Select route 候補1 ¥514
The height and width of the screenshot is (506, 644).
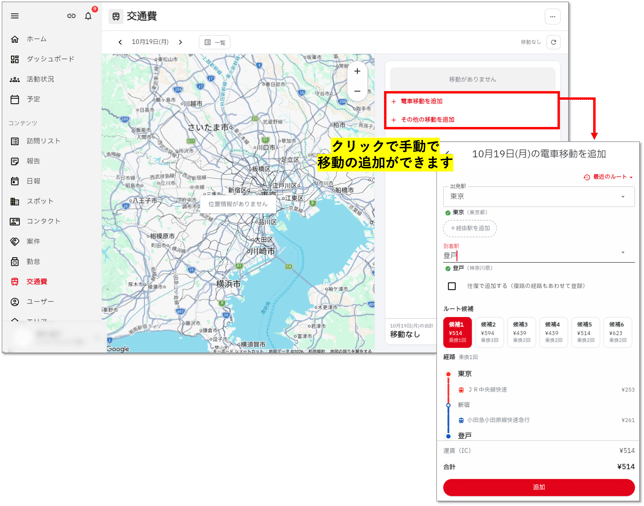[457, 333]
